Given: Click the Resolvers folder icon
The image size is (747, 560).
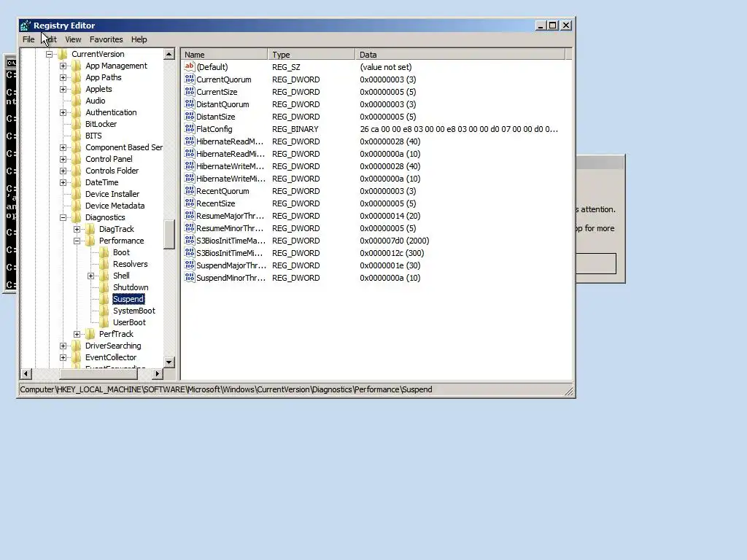Looking at the screenshot, I should [x=104, y=264].
